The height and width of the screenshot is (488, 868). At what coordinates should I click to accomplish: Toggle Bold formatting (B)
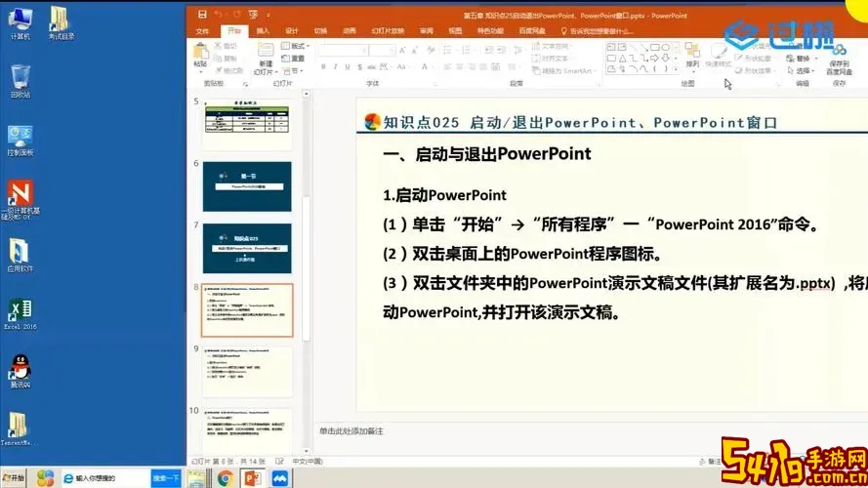323,67
